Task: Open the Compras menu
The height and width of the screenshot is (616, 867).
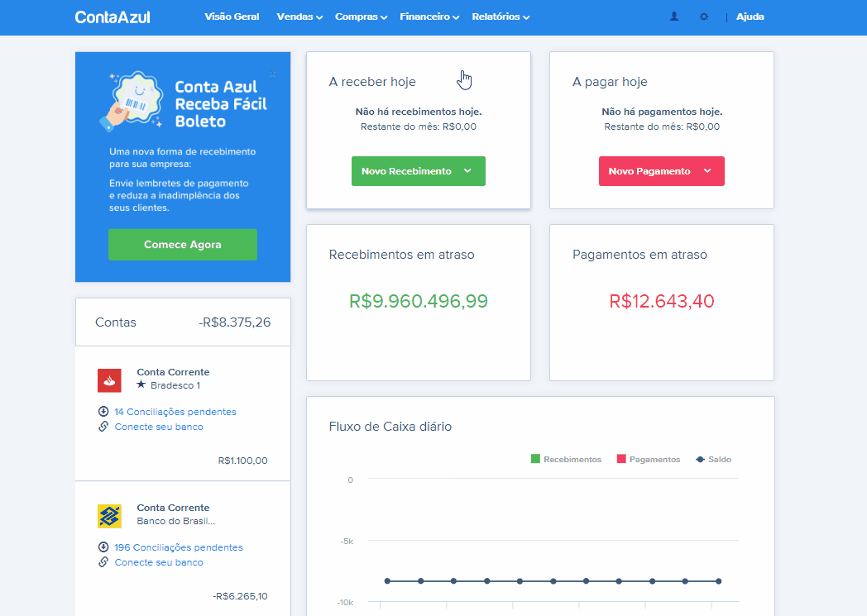Action: 361,17
